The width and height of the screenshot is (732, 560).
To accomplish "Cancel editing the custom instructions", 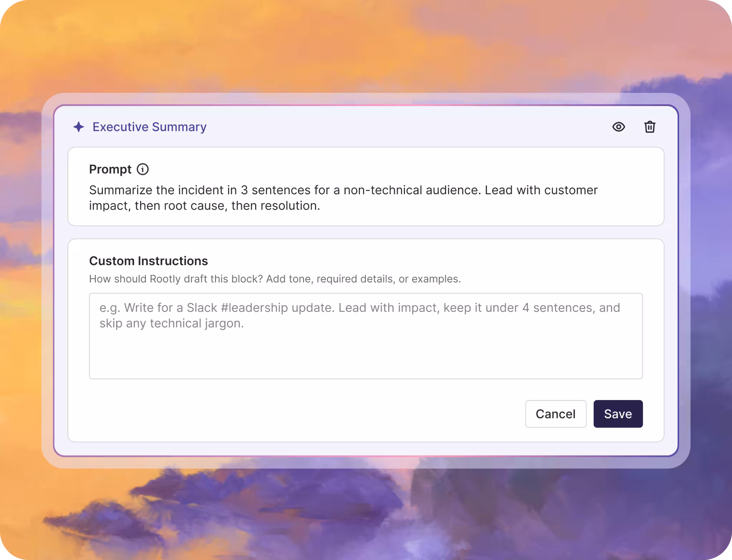I will click(x=556, y=414).
